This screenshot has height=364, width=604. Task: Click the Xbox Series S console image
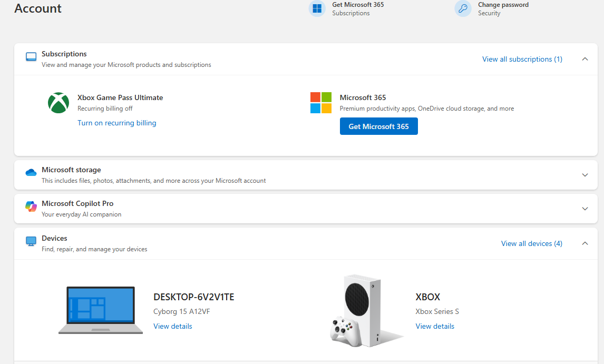pos(366,310)
